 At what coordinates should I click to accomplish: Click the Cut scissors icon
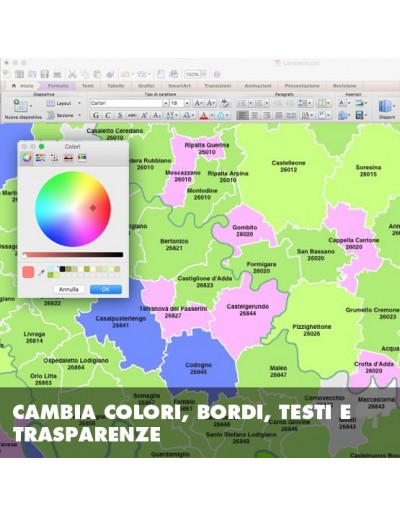pyautogui.click(x=72, y=74)
